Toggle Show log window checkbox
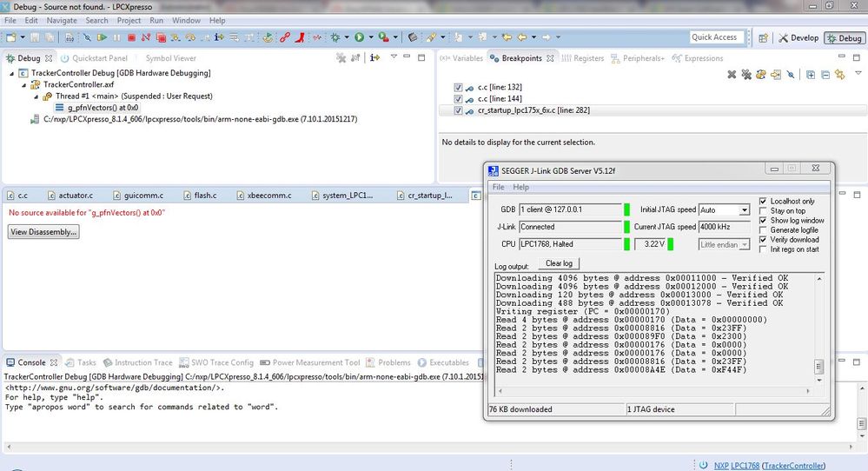This screenshot has width=868, height=471. click(x=763, y=220)
